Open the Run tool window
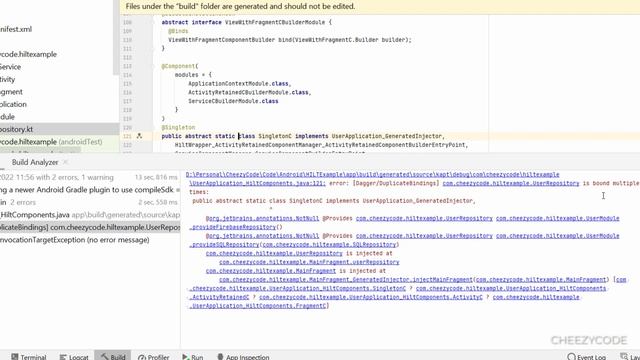The height and width of the screenshot is (360, 640). (193, 357)
